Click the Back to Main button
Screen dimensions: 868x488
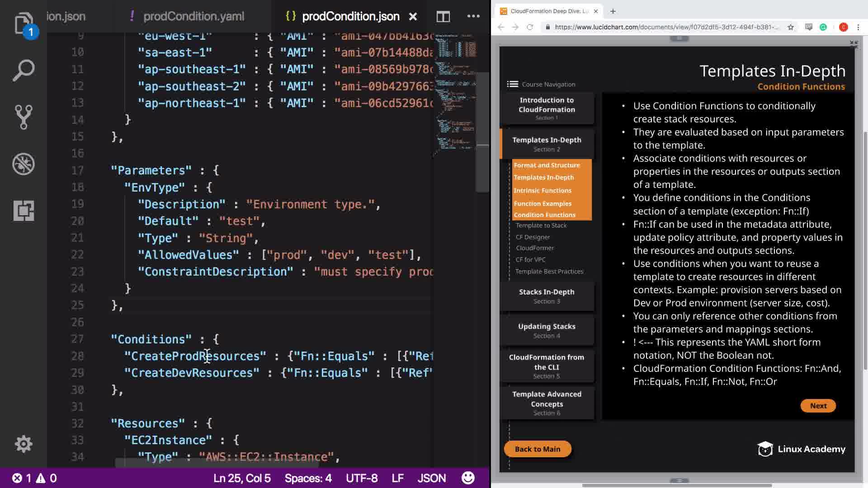click(x=538, y=449)
